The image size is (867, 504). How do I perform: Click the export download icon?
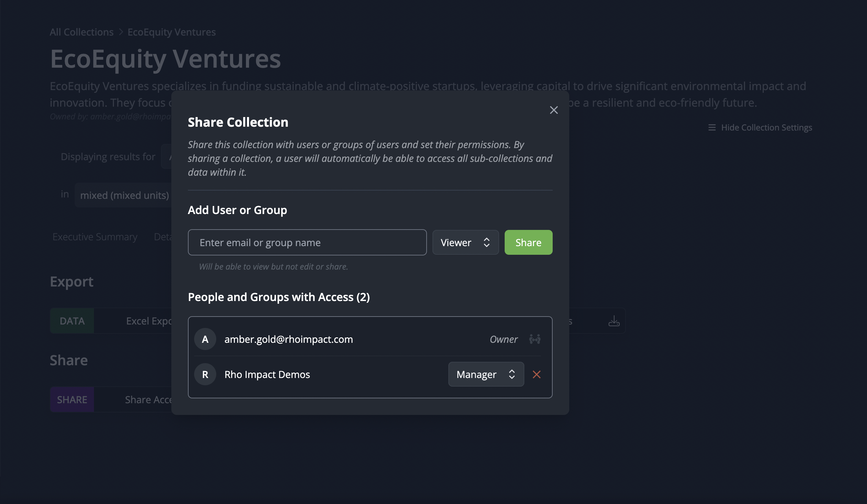point(614,321)
